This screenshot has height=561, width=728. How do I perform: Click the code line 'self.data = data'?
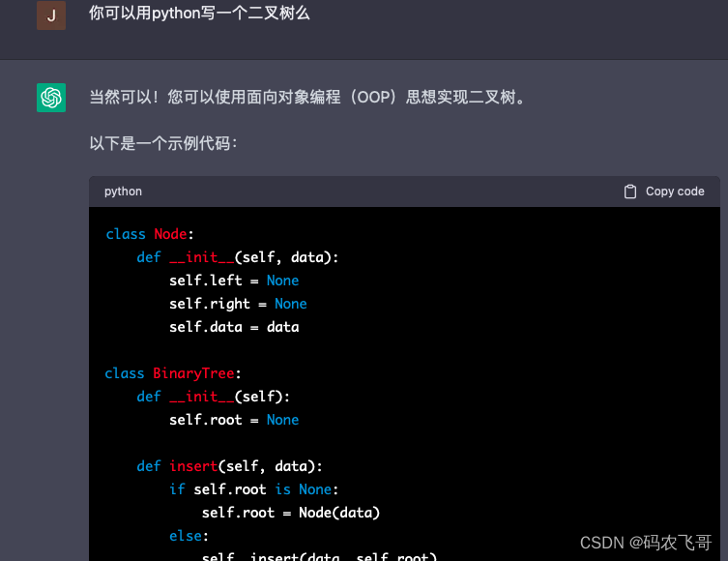point(234,327)
